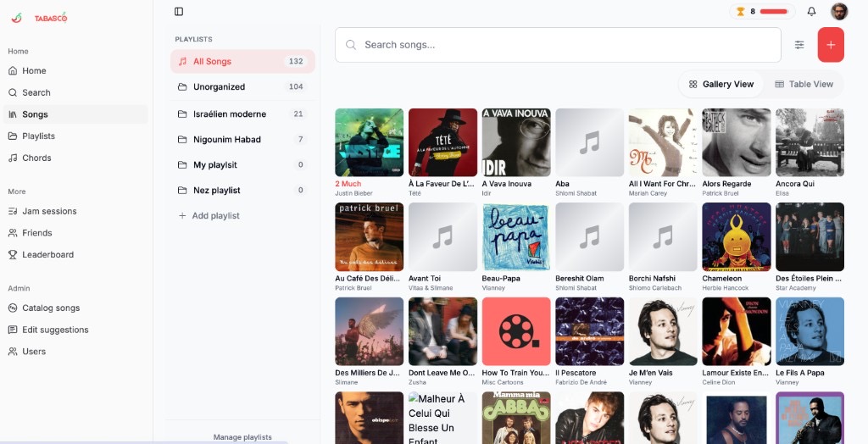Click the Nigounim Habad folder icon
This screenshot has width=868, height=444.
[182, 140]
